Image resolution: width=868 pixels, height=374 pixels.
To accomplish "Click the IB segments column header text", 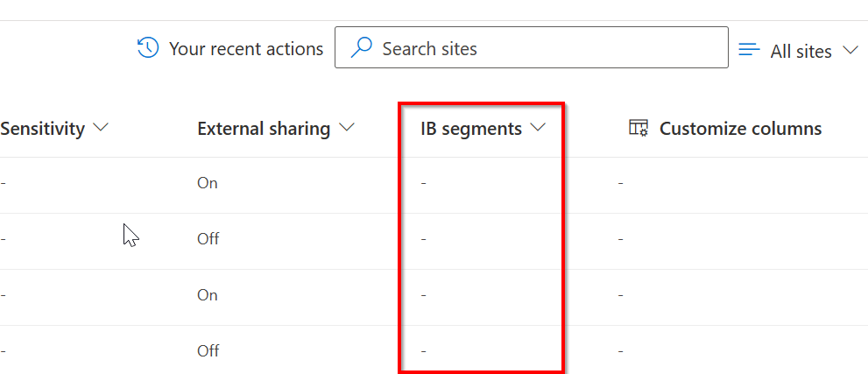I will [x=471, y=129].
